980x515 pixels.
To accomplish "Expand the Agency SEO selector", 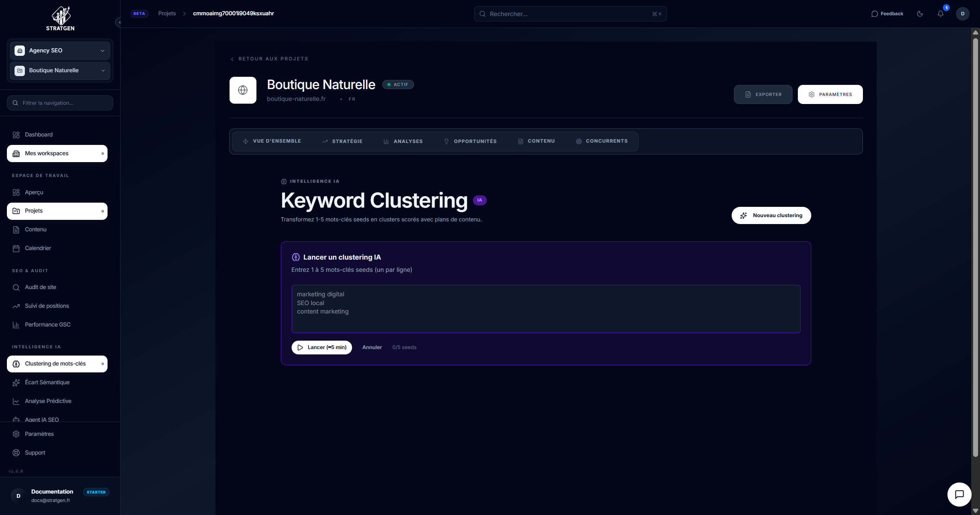I will coord(60,50).
